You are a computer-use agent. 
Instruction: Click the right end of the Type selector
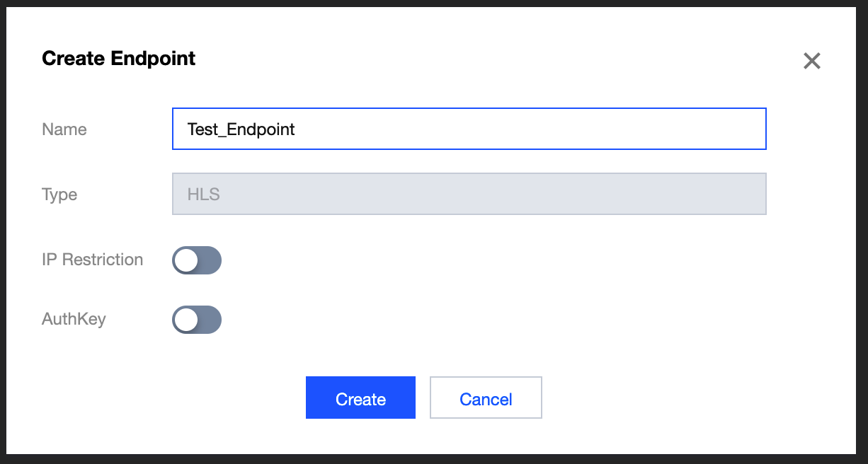tap(750, 194)
